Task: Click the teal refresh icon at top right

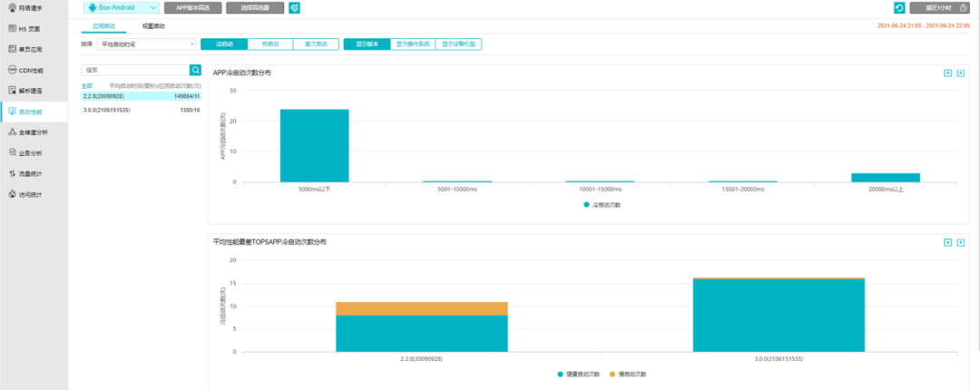Action: [899, 8]
